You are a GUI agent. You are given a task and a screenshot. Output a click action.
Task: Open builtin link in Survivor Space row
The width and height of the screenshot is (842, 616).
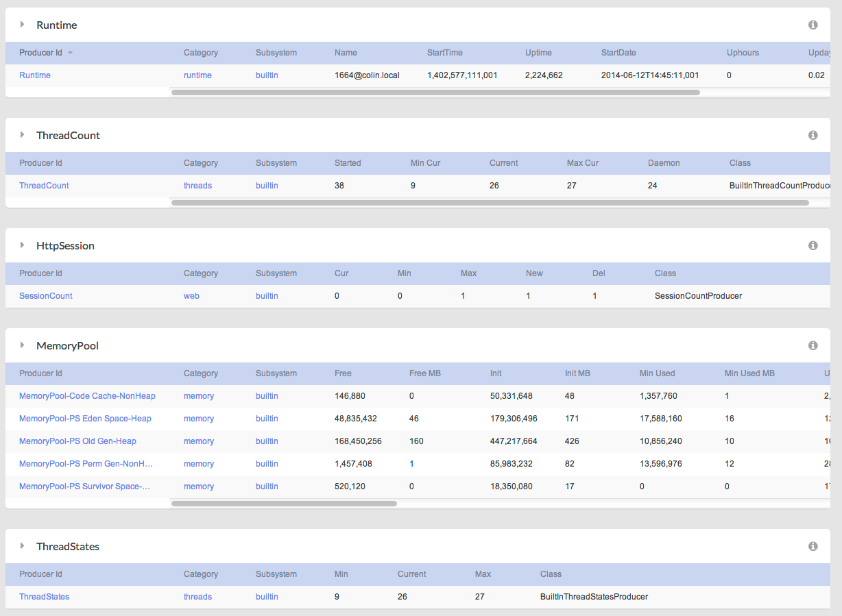pos(267,486)
